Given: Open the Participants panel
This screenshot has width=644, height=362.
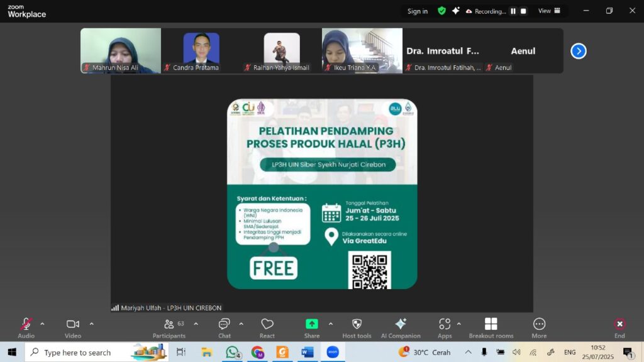Looking at the screenshot, I should 169,327.
